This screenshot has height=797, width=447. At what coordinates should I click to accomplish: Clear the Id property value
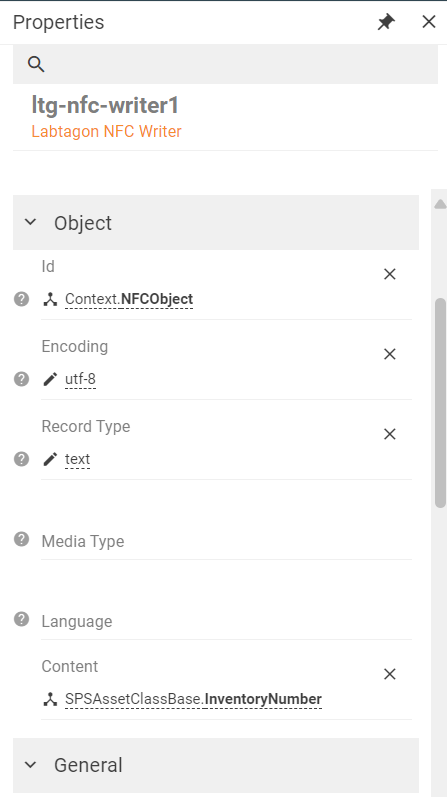[x=390, y=274]
